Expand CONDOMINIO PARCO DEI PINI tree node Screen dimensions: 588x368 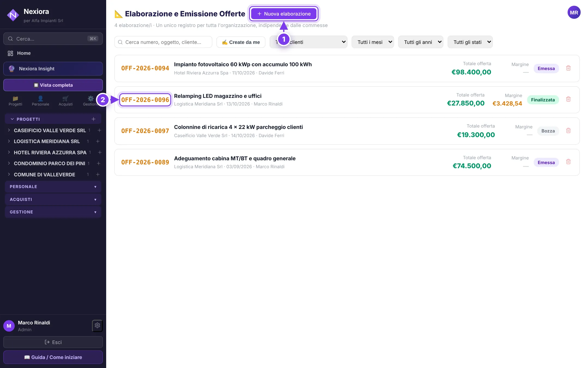coord(9,163)
